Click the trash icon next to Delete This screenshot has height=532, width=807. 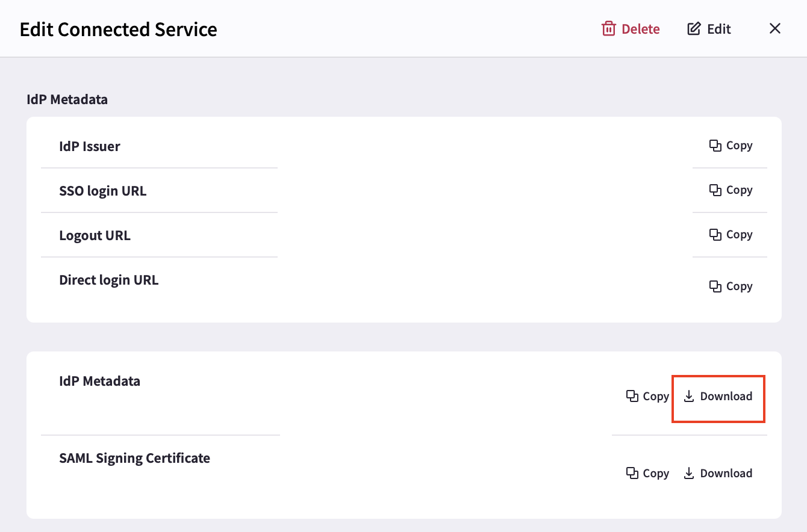(609, 29)
